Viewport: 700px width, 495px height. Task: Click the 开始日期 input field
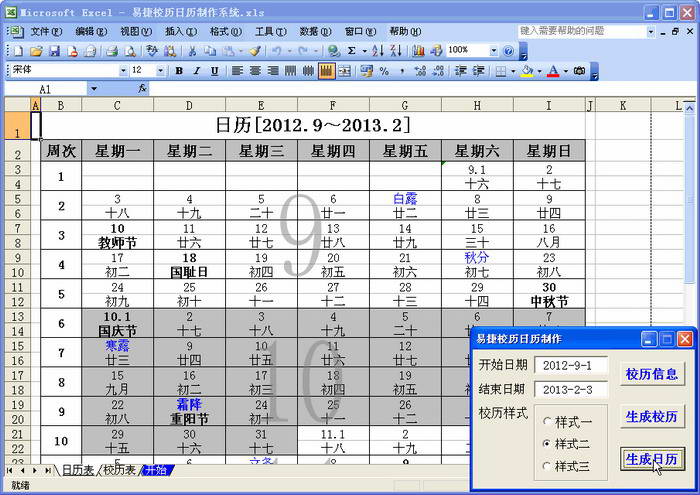tap(571, 366)
